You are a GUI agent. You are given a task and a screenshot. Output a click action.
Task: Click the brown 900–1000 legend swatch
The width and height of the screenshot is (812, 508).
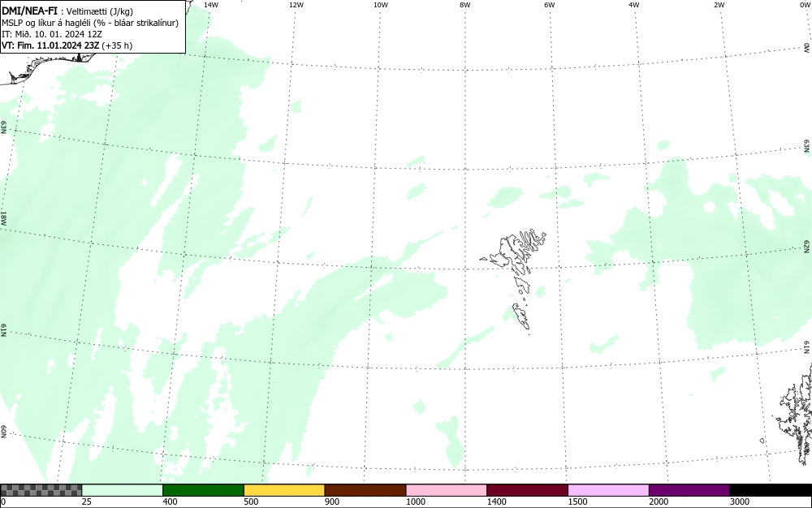365,490
